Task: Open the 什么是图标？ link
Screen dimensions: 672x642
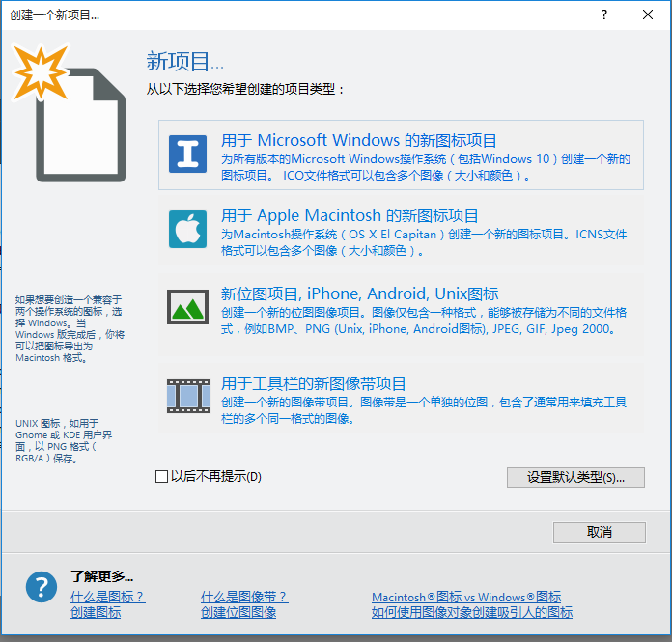Action: 107,597
